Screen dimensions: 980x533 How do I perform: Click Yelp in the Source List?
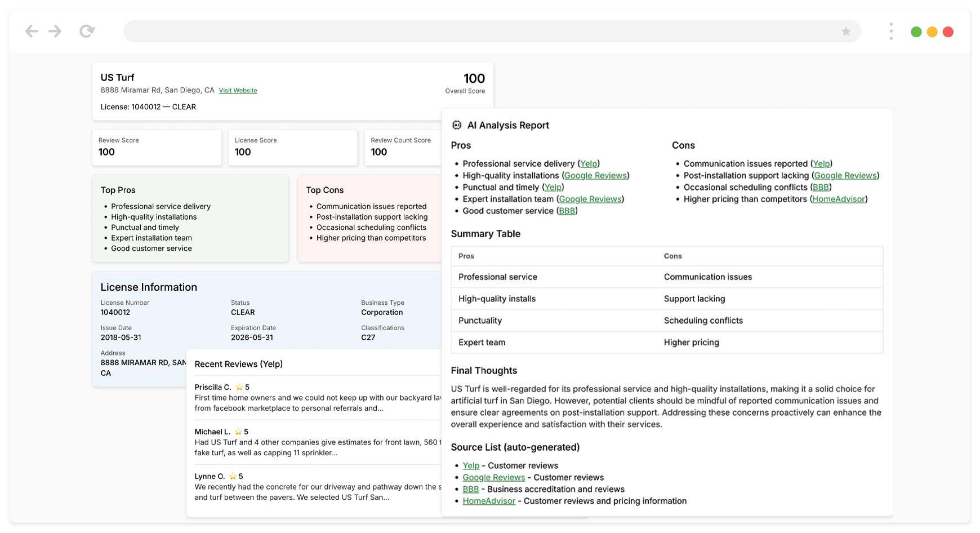pos(471,465)
